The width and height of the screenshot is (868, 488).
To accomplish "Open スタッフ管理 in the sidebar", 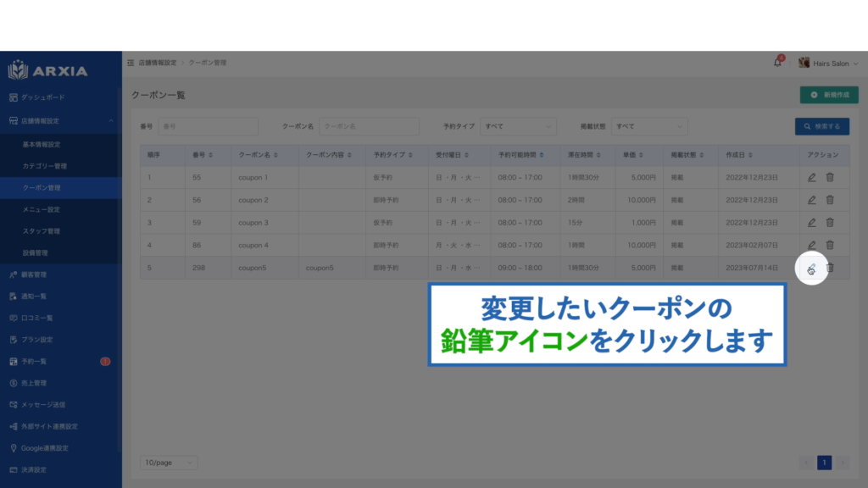I will point(42,231).
